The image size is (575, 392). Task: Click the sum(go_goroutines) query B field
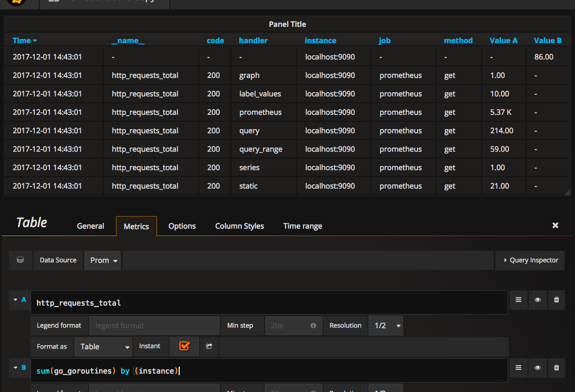(269, 370)
